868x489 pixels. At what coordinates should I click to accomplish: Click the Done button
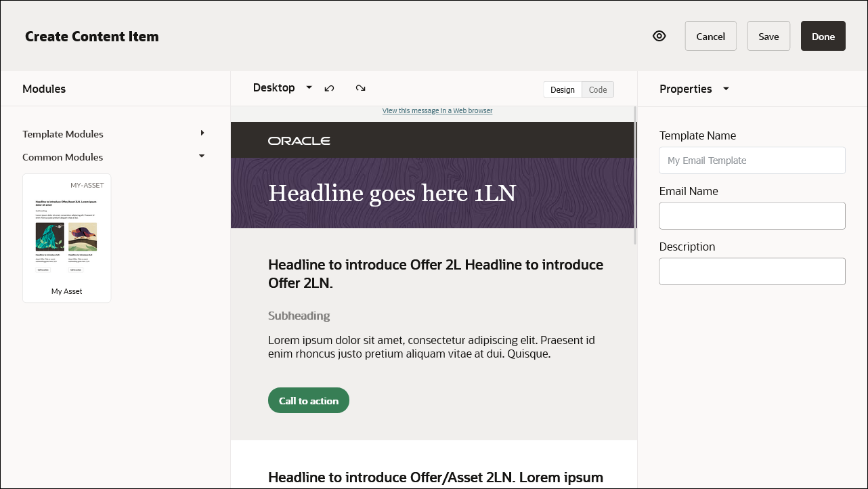tap(823, 35)
